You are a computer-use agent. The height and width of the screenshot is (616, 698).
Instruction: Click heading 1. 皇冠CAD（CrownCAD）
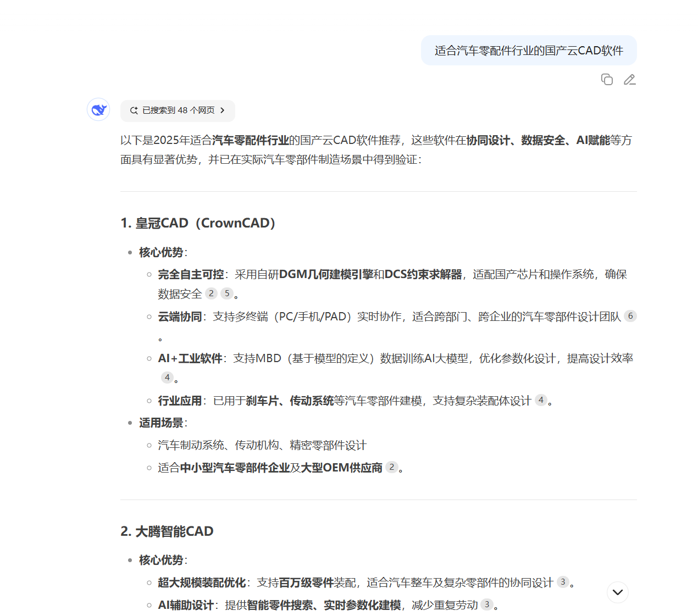pyautogui.click(x=198, y=223)
